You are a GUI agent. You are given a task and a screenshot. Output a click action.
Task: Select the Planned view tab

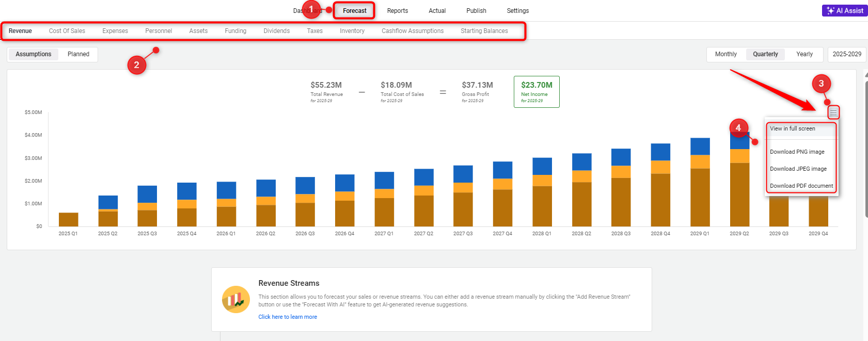pos(78,54)
